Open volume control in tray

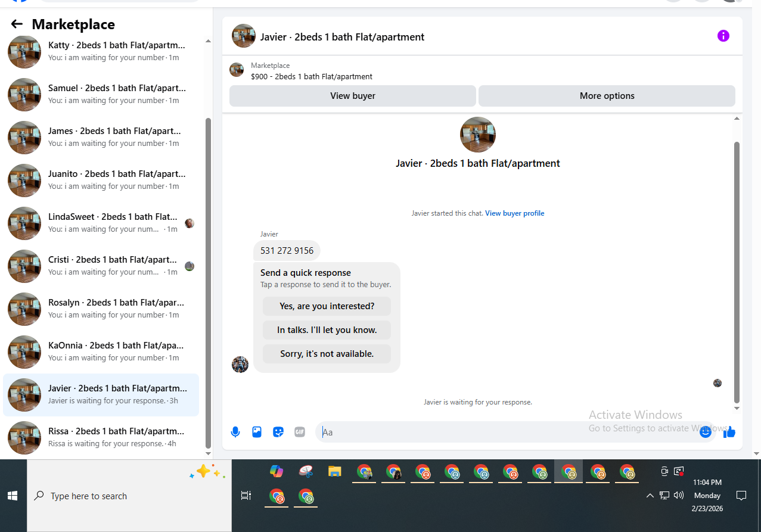(679, 496)
